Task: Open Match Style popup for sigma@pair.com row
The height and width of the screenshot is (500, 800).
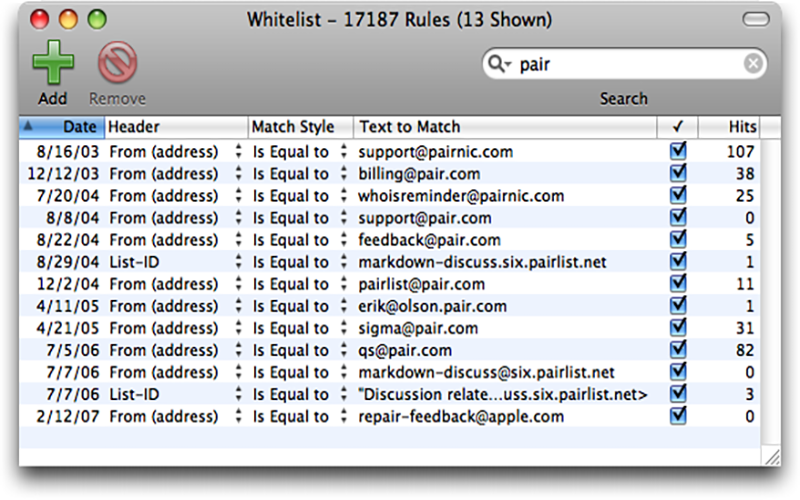Action: point(344,328)
